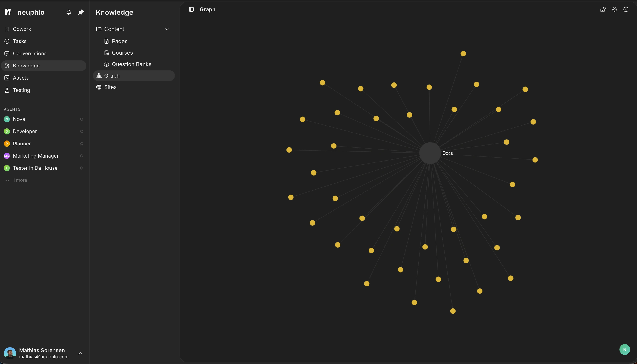
Task: Open Cowork in the sidebar
Action: coord(43,29)
